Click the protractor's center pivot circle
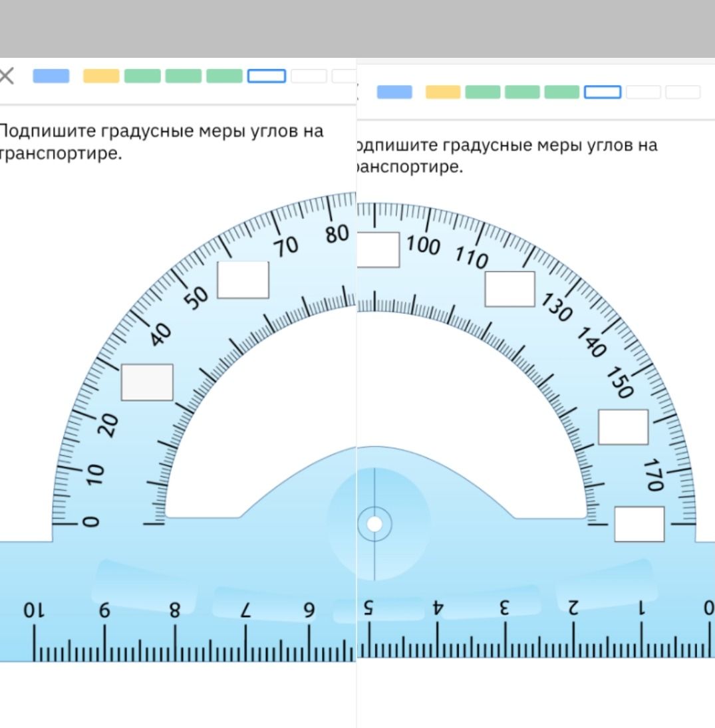 pyautogui.click(x=374, y=524)
